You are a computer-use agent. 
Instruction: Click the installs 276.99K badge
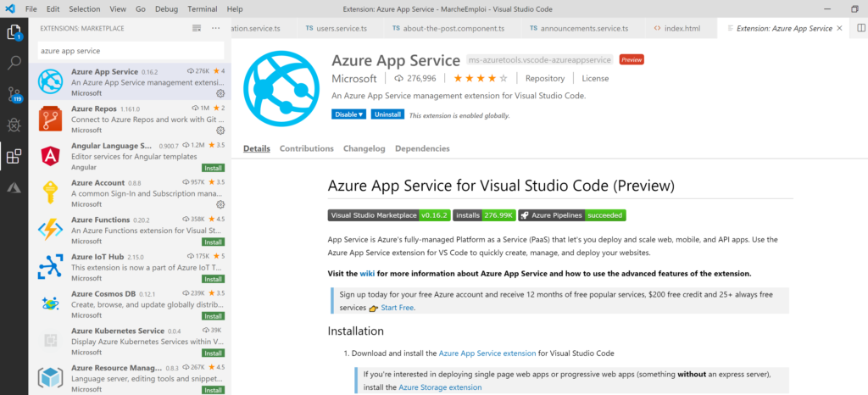484,215
